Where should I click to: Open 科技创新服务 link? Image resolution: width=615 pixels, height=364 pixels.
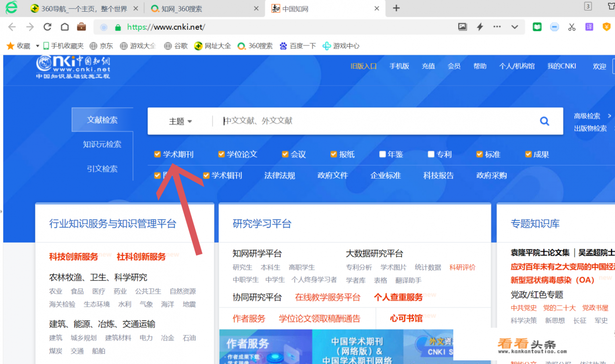[x=73, y=257]
